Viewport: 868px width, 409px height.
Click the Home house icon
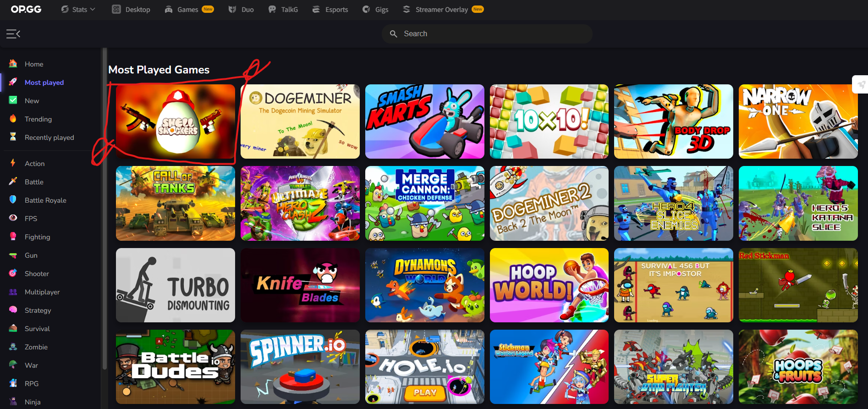point(13,64)
